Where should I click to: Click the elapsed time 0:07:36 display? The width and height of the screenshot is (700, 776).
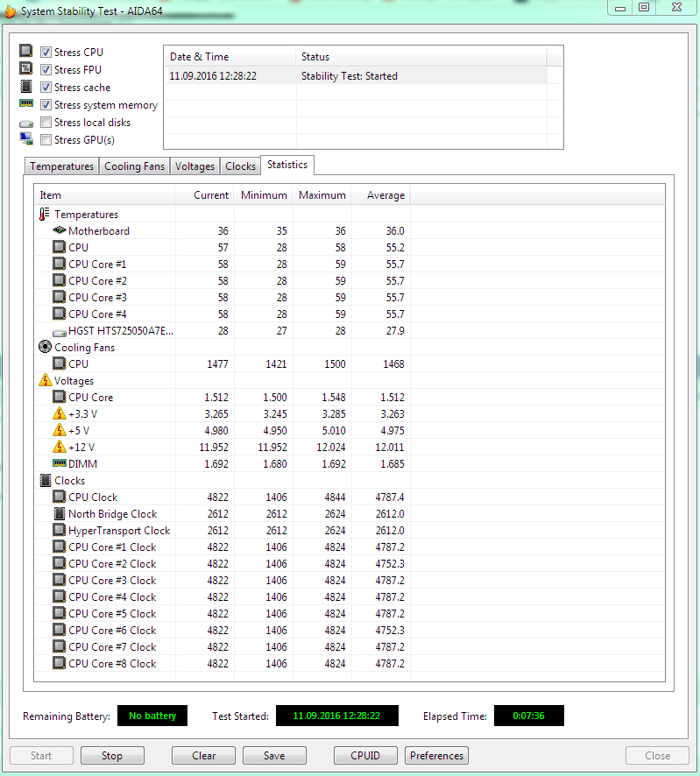click(x=528, y=716)
